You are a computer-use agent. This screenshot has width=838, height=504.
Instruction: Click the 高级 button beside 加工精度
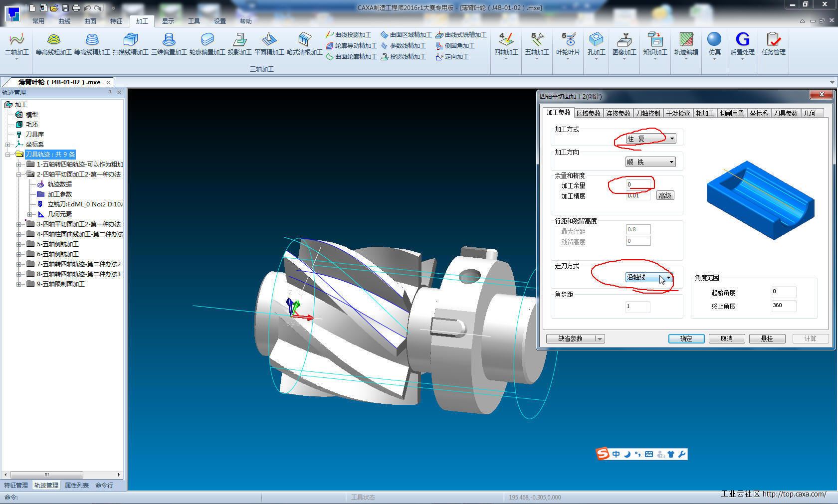pyautogui.click(x=665, y=195)
